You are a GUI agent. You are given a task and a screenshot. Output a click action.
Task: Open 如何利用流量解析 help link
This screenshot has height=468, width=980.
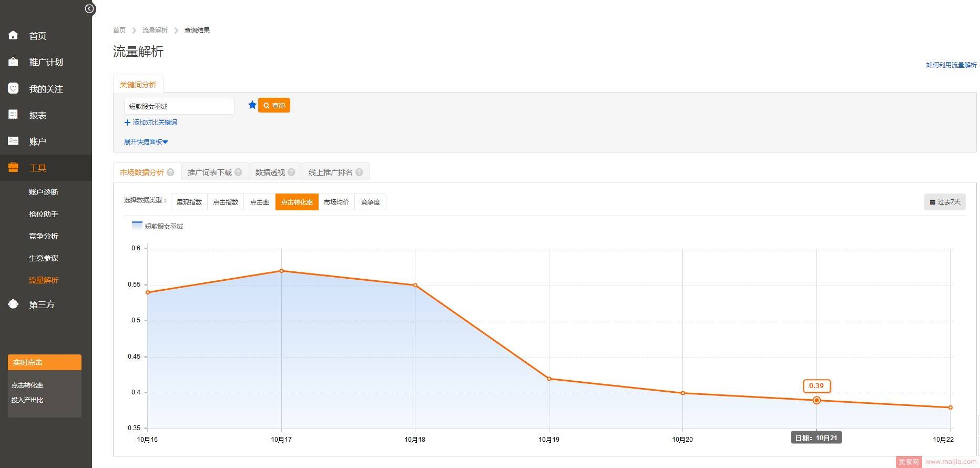point(951,65)
